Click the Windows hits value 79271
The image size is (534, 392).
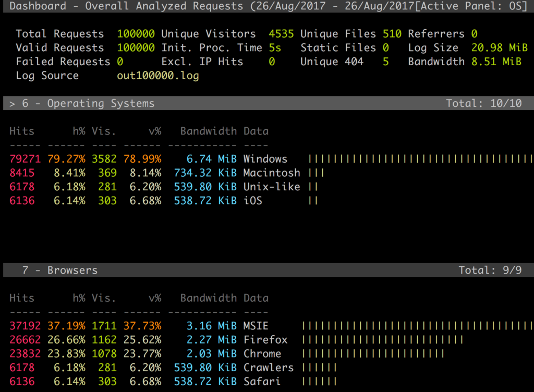point(25,159)
